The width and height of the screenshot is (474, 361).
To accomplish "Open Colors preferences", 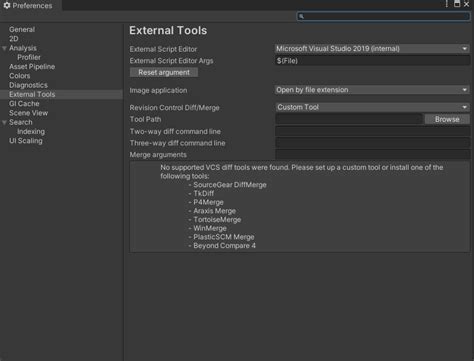I will pos(20,76).
